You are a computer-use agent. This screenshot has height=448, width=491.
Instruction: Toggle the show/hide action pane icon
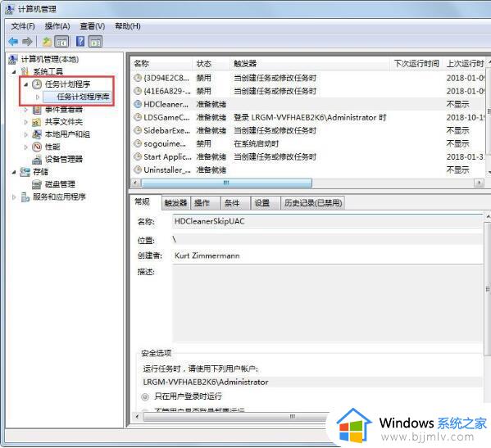[x=96, y=42]
